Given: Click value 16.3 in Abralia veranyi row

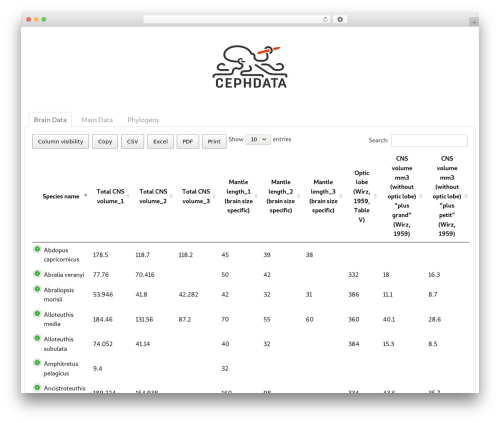Looking at the screenshot, I should pos(434,275).
